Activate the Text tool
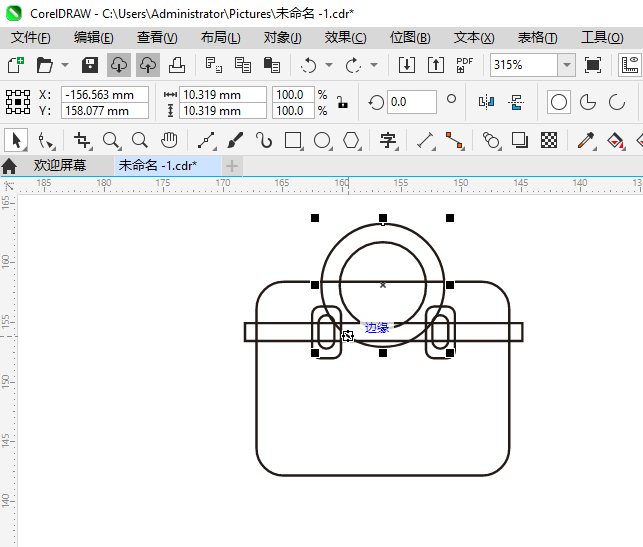Viewport: 643px width, 547px height. pyautogui.click(x=387, y=140)
